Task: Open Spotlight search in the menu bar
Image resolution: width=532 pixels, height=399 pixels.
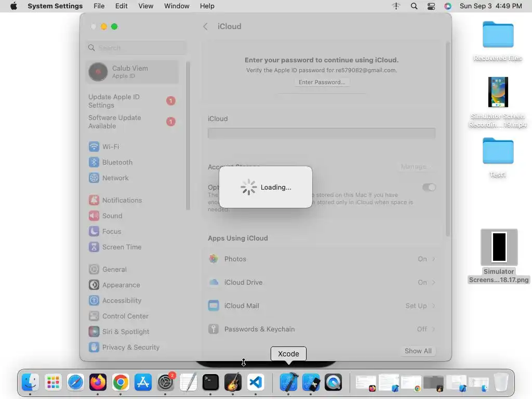Action: pyautogui.click(x=414, y=6)
